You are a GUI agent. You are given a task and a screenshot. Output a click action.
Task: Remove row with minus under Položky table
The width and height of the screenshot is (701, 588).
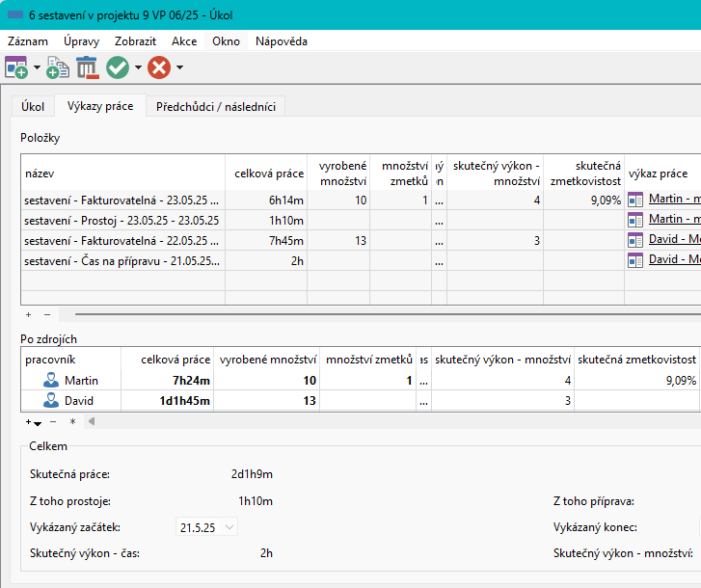47,314
